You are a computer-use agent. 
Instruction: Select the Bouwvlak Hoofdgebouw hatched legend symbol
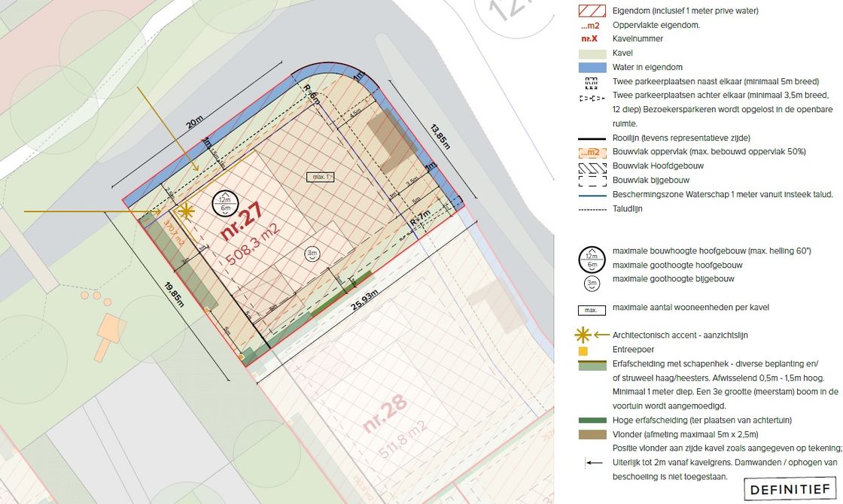pyautogui.click(x=592, y=166)
